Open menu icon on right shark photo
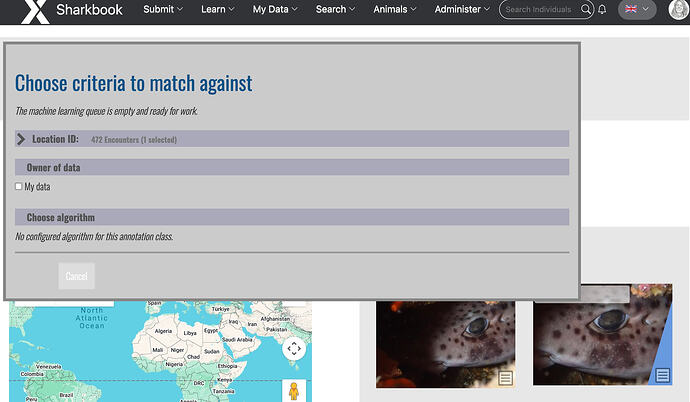690x402 pixels. [x=662, y=376]
